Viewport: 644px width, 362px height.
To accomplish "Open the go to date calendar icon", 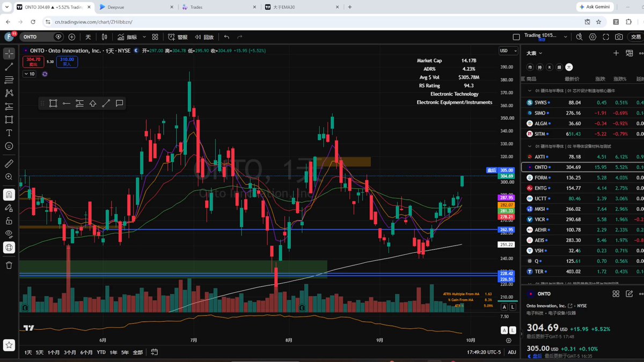I will coord(155,352).
